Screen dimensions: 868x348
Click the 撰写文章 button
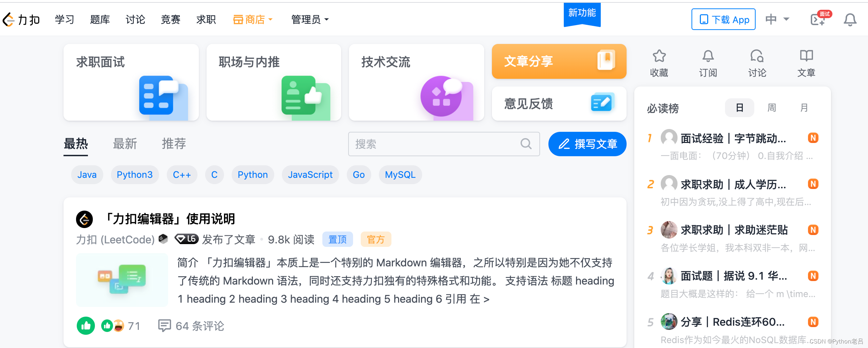[588, 144]
